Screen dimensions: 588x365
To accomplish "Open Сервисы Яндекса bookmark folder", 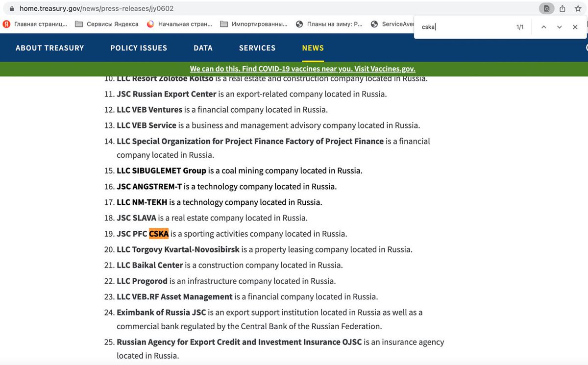I will (x=107, y=24).
